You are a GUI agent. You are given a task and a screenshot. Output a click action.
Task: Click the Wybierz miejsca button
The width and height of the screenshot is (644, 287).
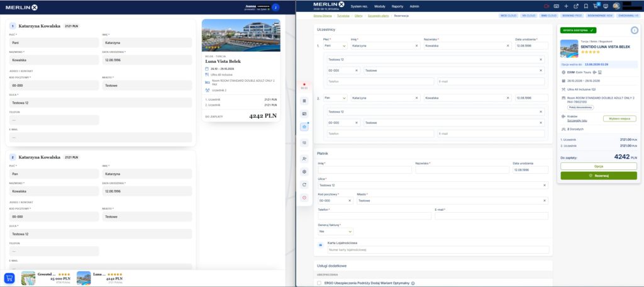[x=619, y=118]
